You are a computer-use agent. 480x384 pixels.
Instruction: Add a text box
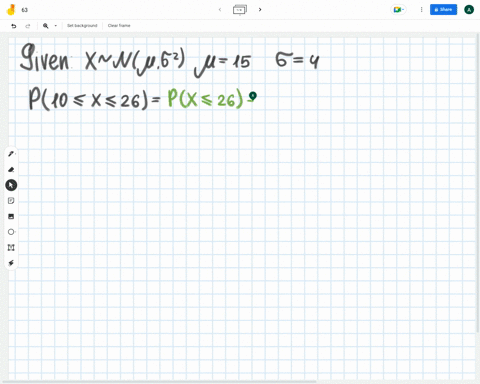coord(11,247)
